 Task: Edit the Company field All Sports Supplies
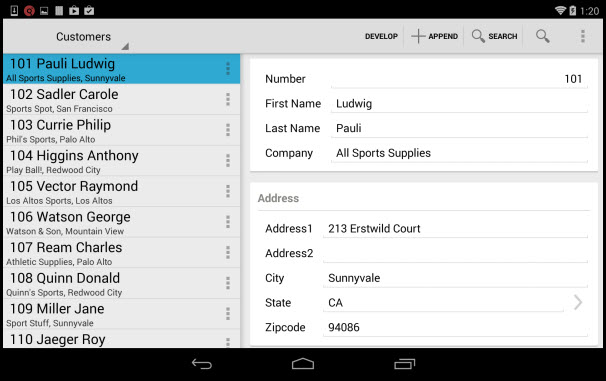[459, 153]
